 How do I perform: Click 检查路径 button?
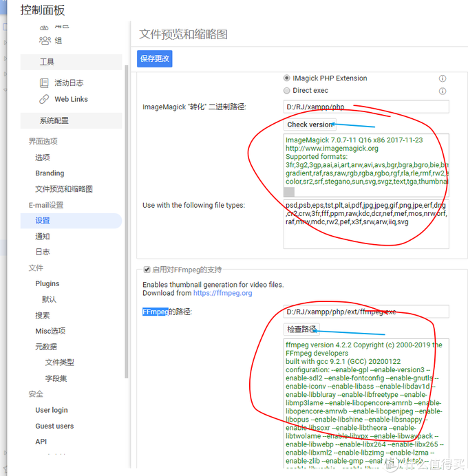point(301,329)
